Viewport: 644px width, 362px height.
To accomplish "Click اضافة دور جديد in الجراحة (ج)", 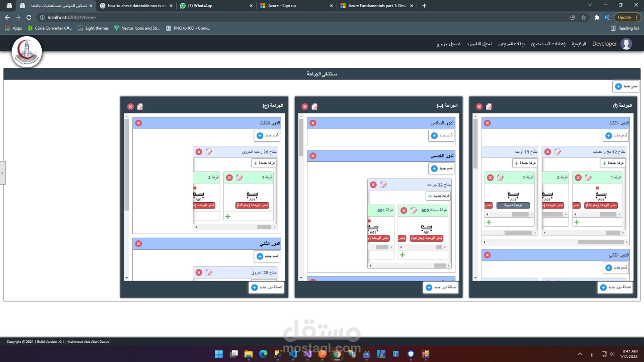I will pyautogui.click(x=267, y=287).
